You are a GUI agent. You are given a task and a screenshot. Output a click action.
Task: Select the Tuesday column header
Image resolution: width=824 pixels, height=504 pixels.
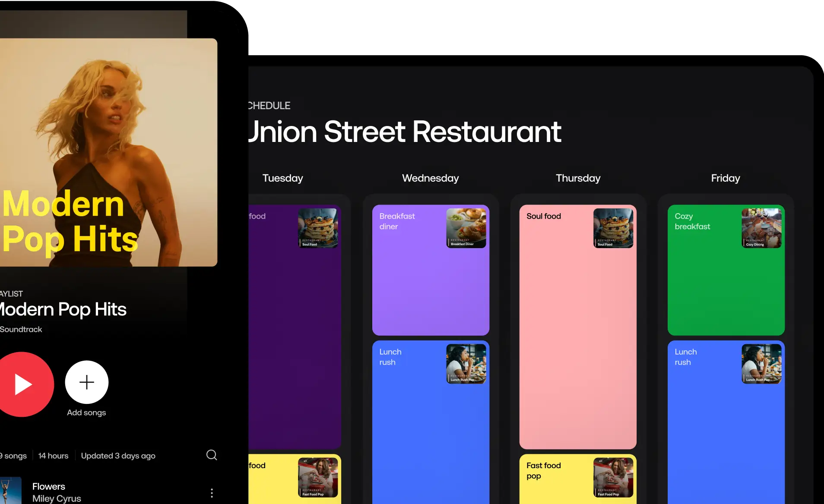click(x=283, y=178)
